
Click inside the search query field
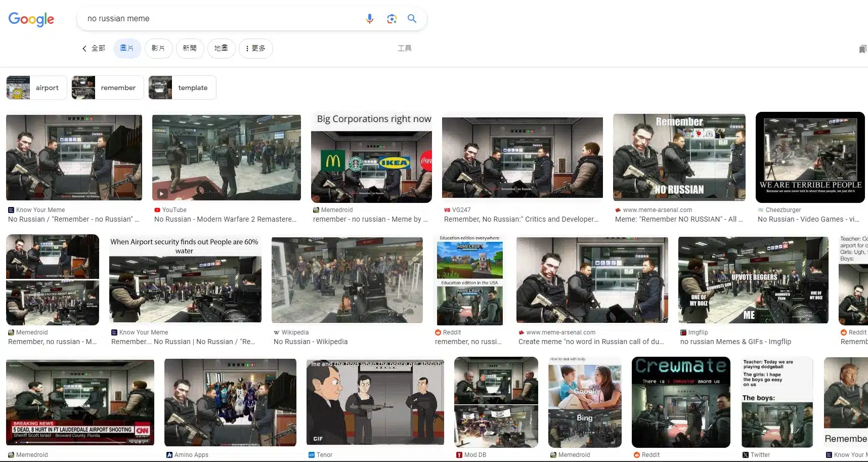coord(218,19)
